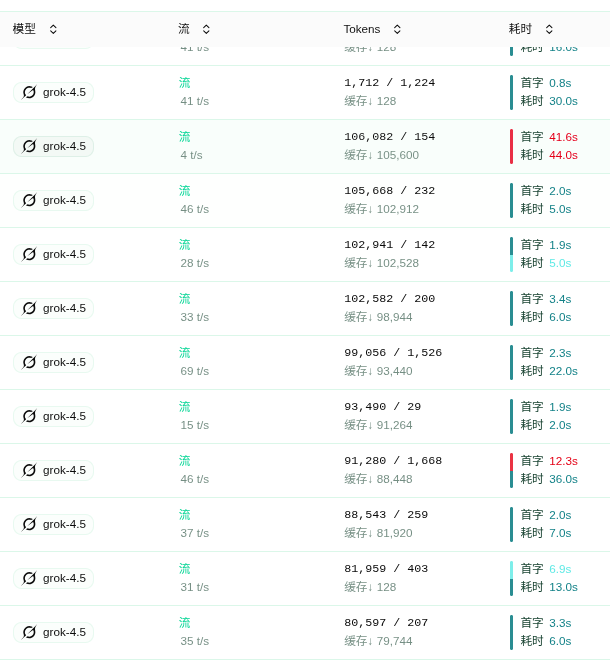Click grok icon in the 80,597 / 207 row
610x663 pixels.
(29, 633)
